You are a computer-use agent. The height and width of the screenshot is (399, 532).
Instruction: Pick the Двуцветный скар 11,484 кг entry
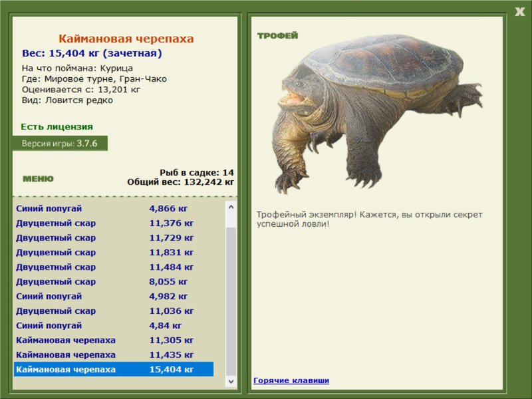(114, 267)
